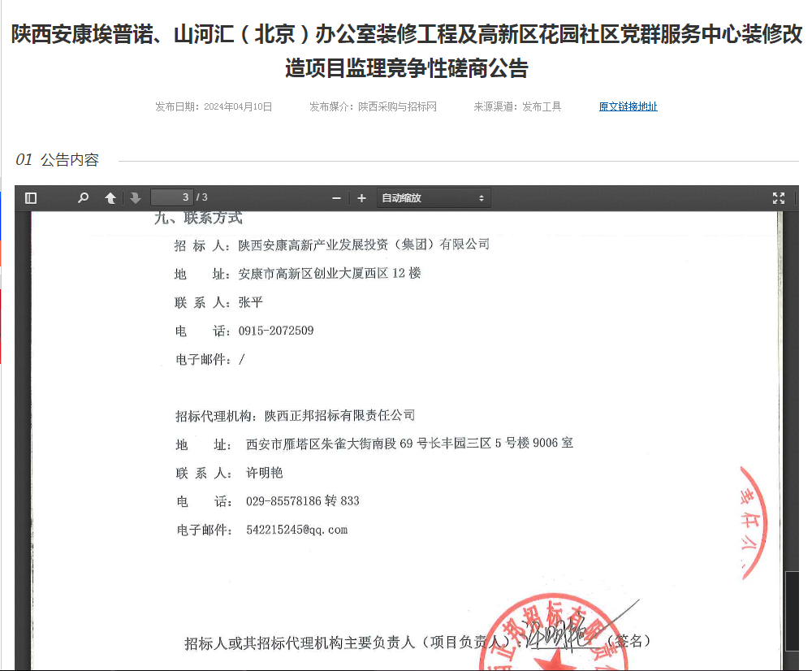Click the contact name 许明艳
Screen dimensions: 812x671
click(264, 473)
